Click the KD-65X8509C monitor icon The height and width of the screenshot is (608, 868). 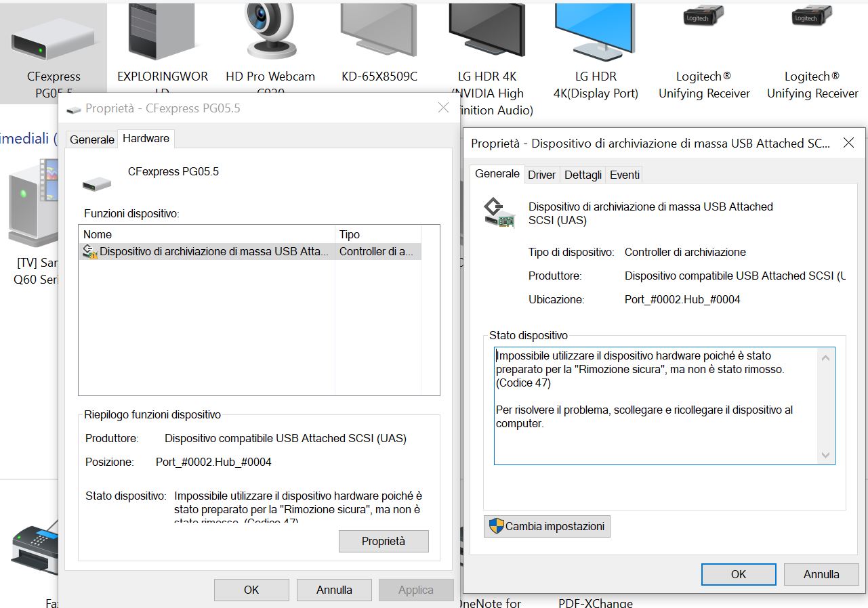[x=379, y=31]
